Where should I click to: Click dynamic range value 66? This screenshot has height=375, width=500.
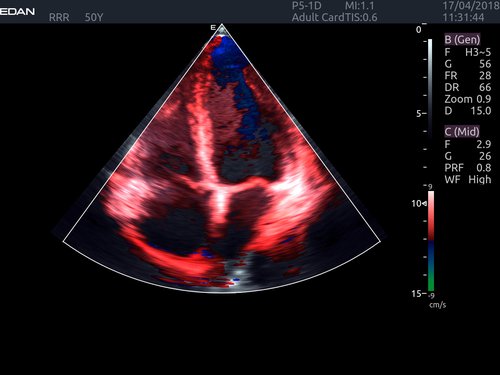click(485, 87)
